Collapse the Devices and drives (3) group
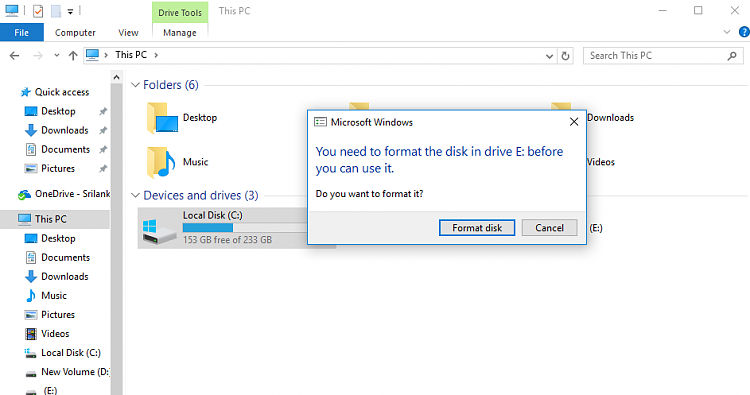The height and width of the screenshot is (395, 750). pyautogui.click(x=135, y=196)
